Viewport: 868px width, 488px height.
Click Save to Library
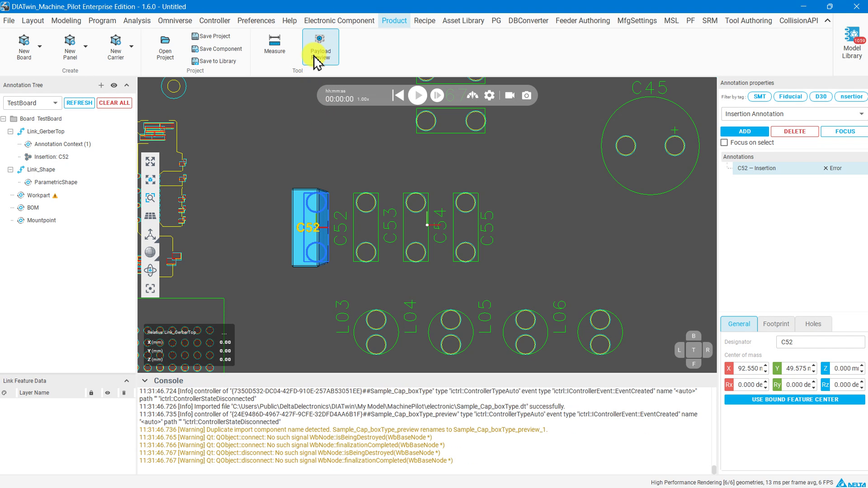[x=213, y=61]
